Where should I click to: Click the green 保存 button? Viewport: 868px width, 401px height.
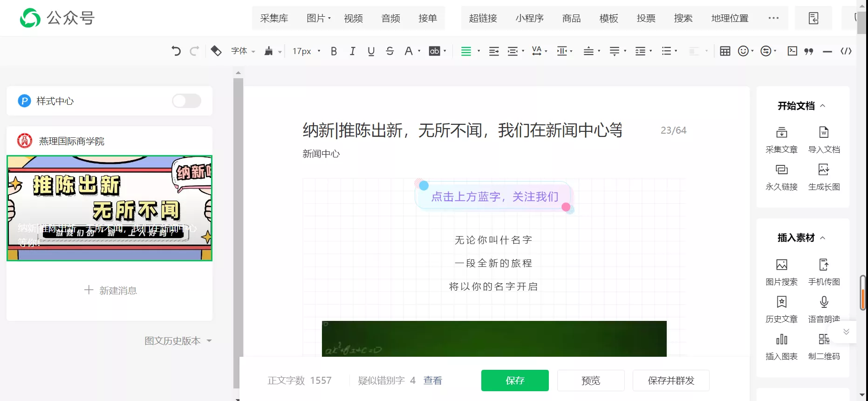(515, 381)
